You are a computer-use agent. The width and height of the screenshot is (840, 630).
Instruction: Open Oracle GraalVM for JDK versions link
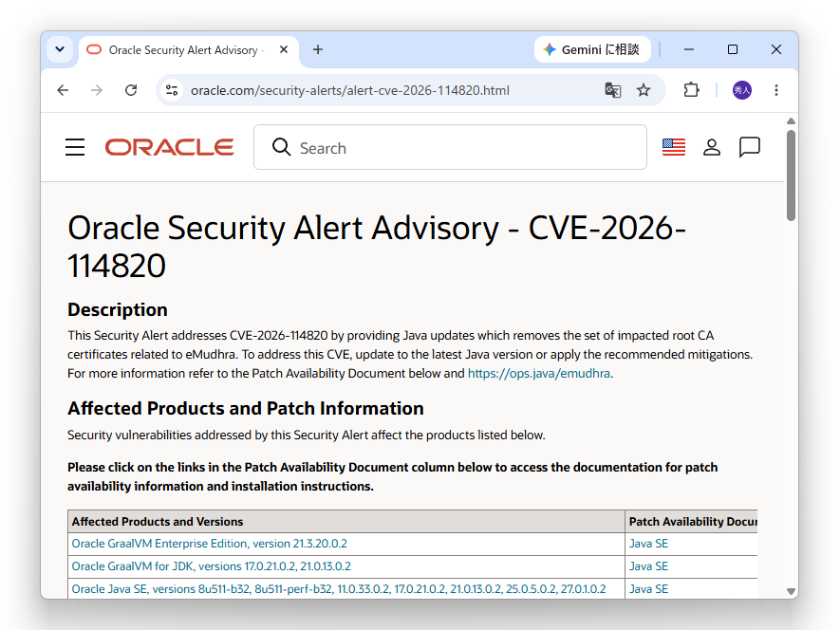pyautogui.click(x=212, y=566)
